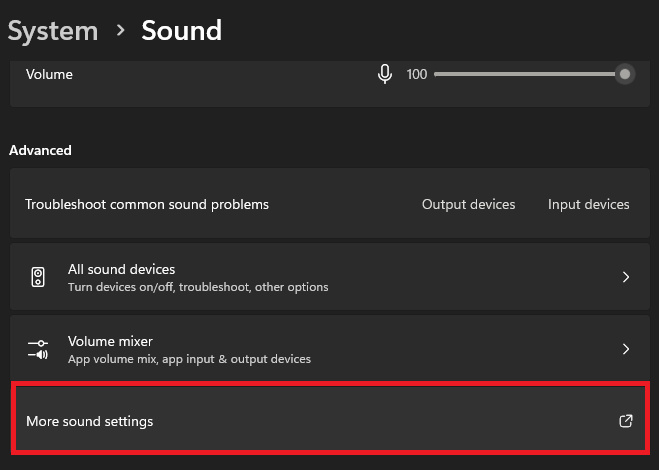Viewport: 659px width, 470px height.
Task: Expand the Volume mixer chevron arrow
Action: (626, 349)
